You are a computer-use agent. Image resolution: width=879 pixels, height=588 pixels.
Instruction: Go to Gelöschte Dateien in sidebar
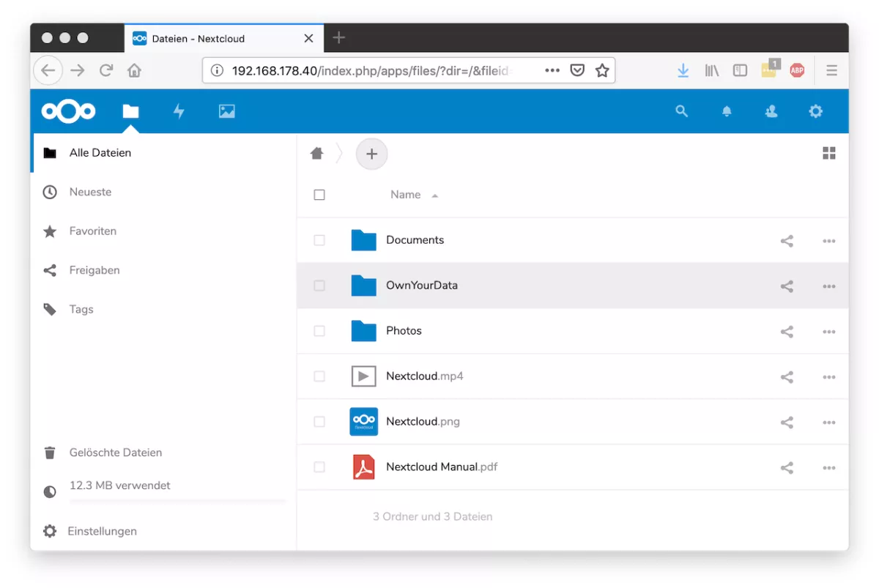115,453
